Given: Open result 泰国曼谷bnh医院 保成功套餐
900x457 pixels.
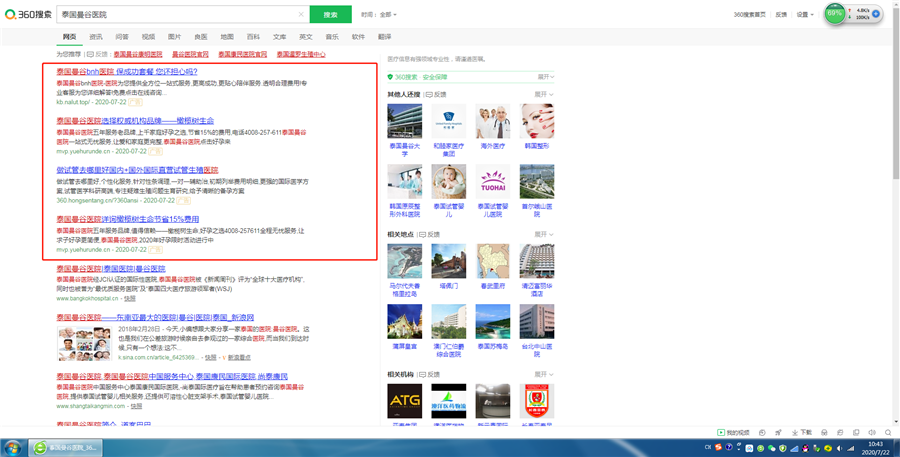Looking at the screenshot, I should click(x=127, y=71).
